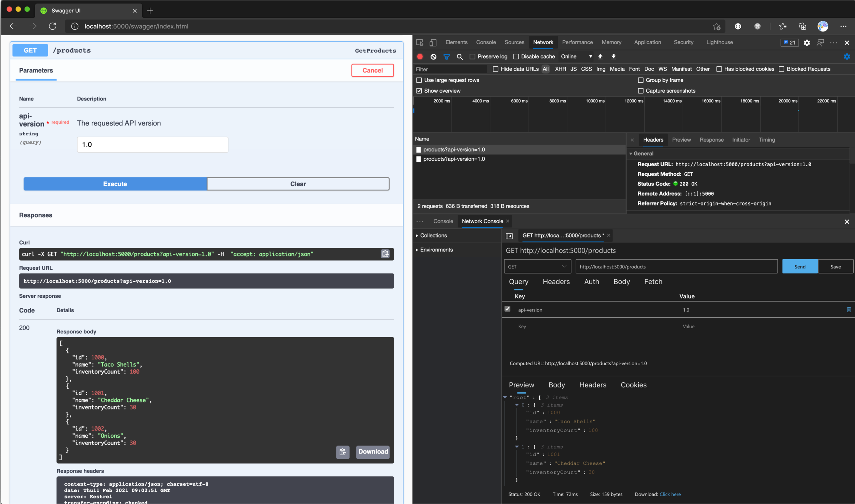The width and height of the screenshot is (855, 504).
Task: Enable the Disable cache checkbox
Action: coord(515,56)
